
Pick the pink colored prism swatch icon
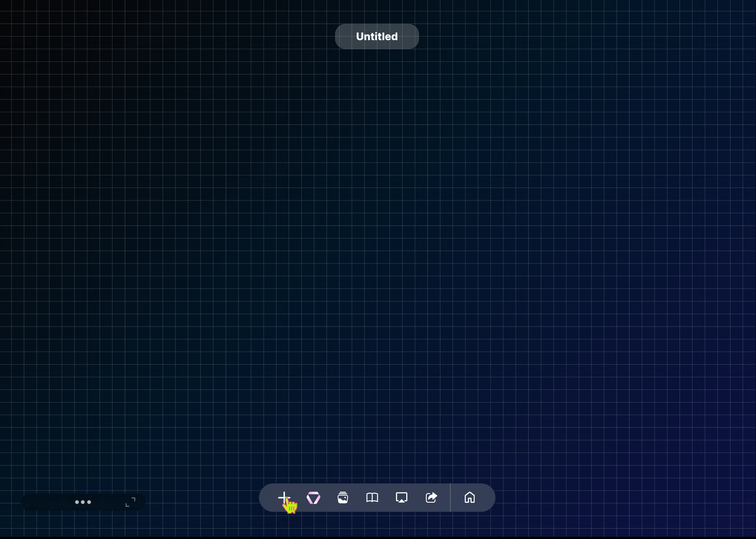(x=314, y=498)
